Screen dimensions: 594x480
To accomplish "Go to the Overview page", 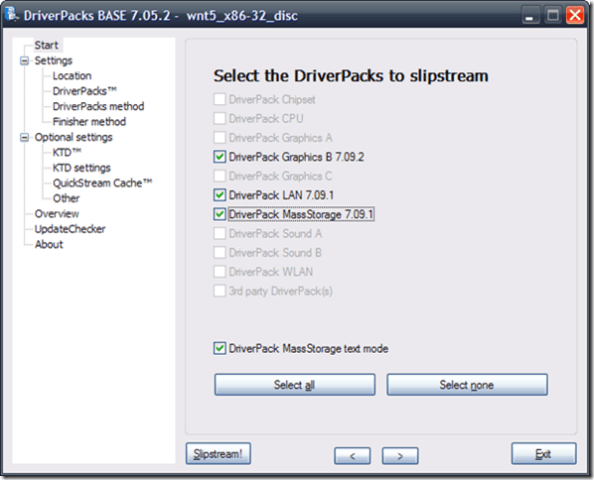I will click(x=57, y=214).
